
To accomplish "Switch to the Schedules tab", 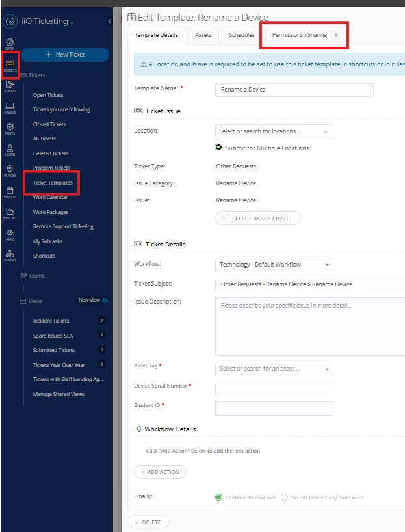I will click(x=242, y=35).
